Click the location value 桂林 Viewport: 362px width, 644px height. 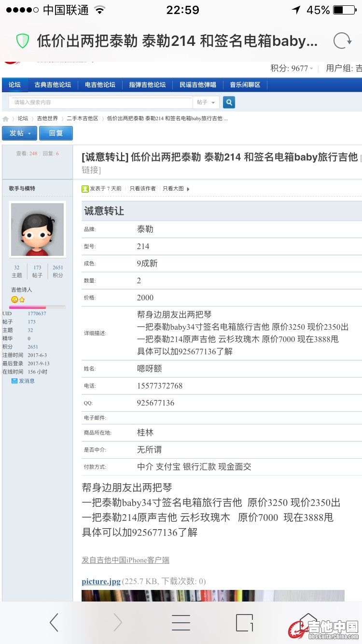pos(145,433)
